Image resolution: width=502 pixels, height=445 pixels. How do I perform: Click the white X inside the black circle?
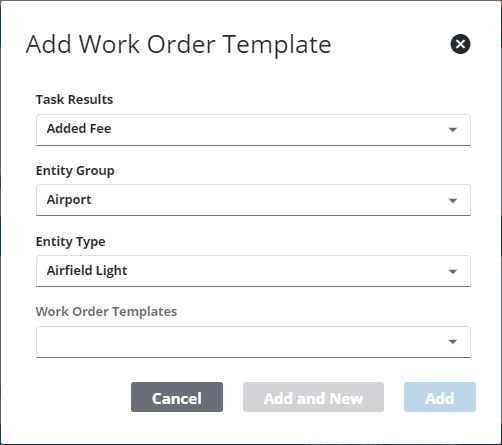(x=460, y=44)
